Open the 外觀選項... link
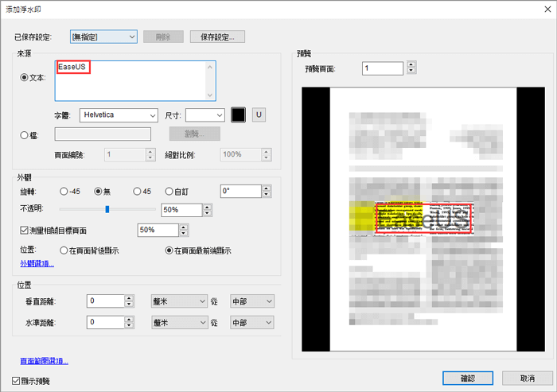 [37, 263]
